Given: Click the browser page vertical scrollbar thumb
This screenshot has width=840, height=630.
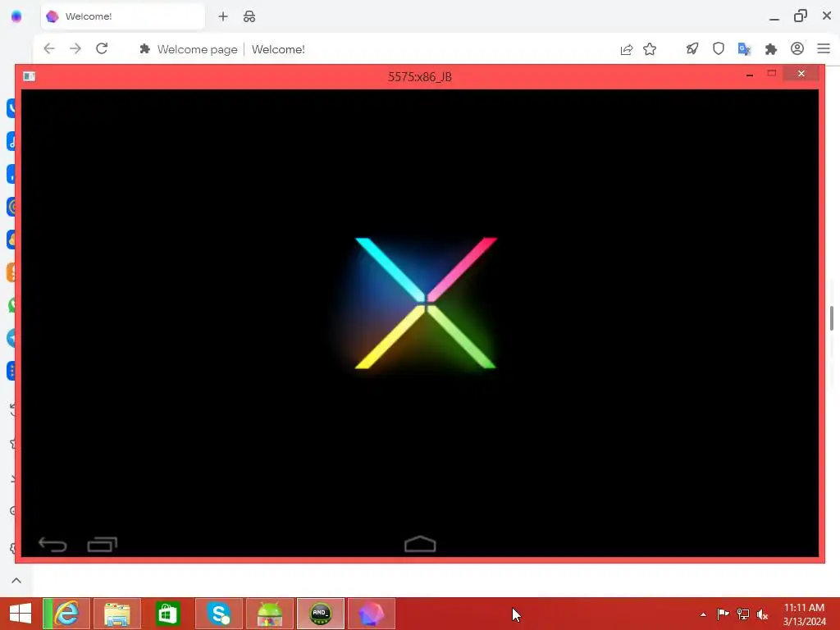Looking at the screenshot, I should click(832, 318).
